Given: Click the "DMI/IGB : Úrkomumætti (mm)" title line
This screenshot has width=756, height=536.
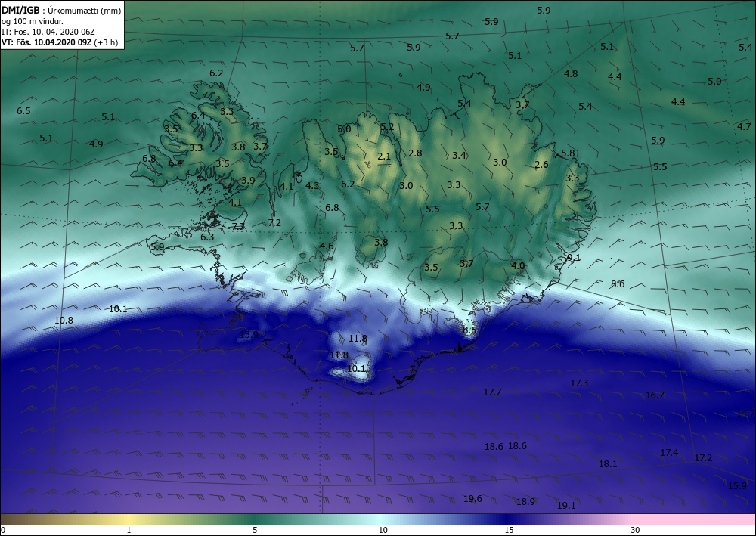Looking at the screenshot, I should pos(61,10).
